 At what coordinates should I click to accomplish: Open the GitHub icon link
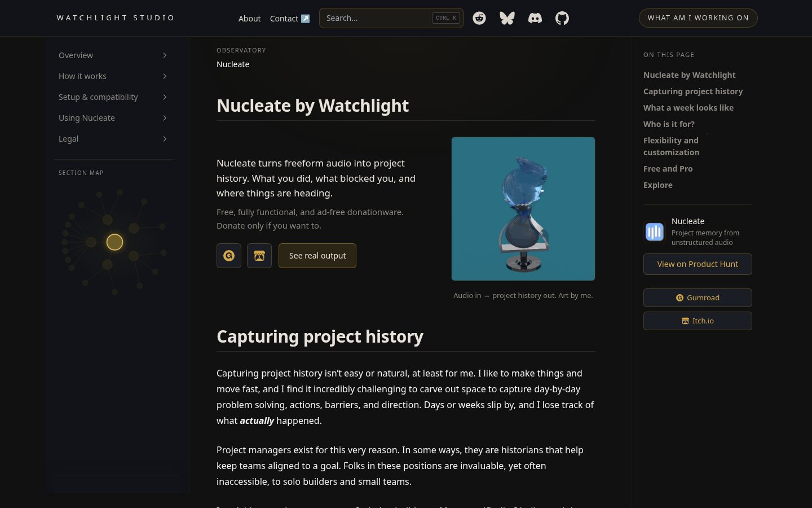562,18
